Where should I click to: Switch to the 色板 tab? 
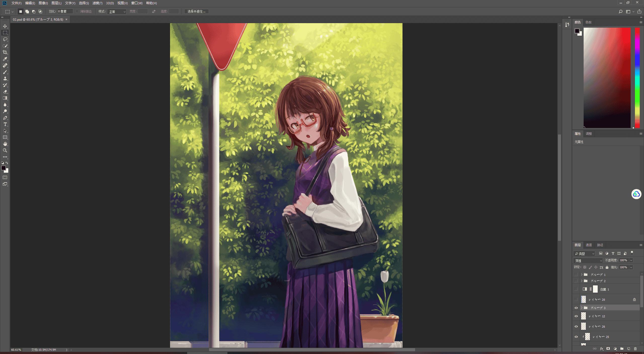tap(589, 22)
